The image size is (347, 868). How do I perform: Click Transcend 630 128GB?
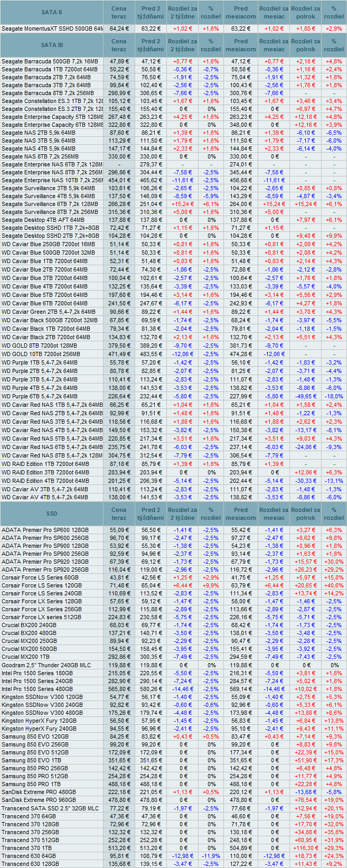30,864
